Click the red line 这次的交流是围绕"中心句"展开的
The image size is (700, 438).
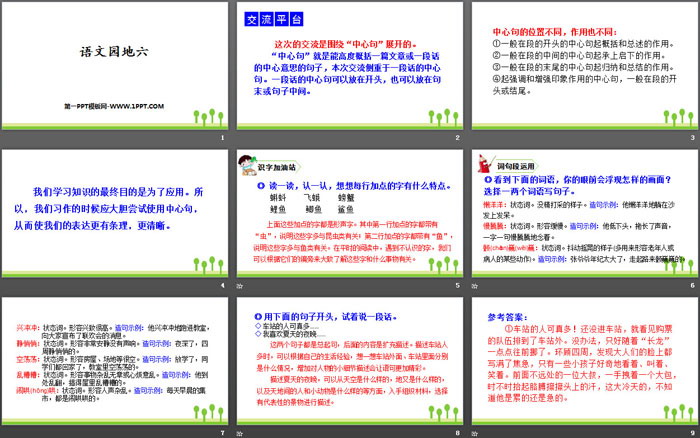click(x=345, y=44)
